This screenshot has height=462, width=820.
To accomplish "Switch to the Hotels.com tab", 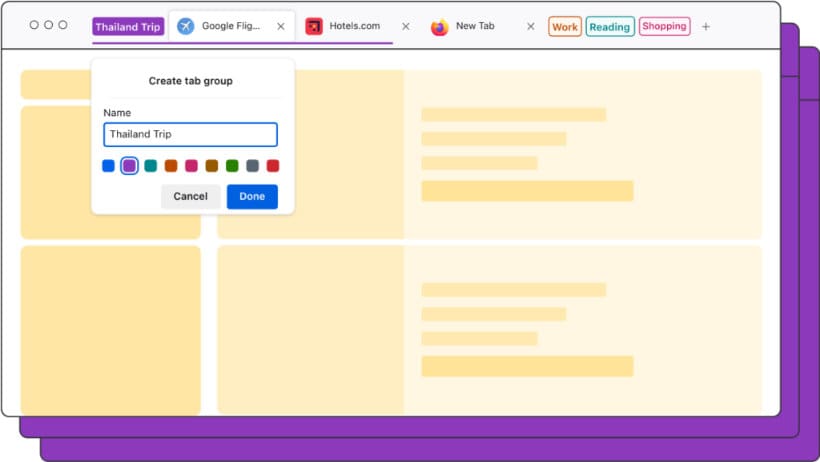I will pos(354,27).
